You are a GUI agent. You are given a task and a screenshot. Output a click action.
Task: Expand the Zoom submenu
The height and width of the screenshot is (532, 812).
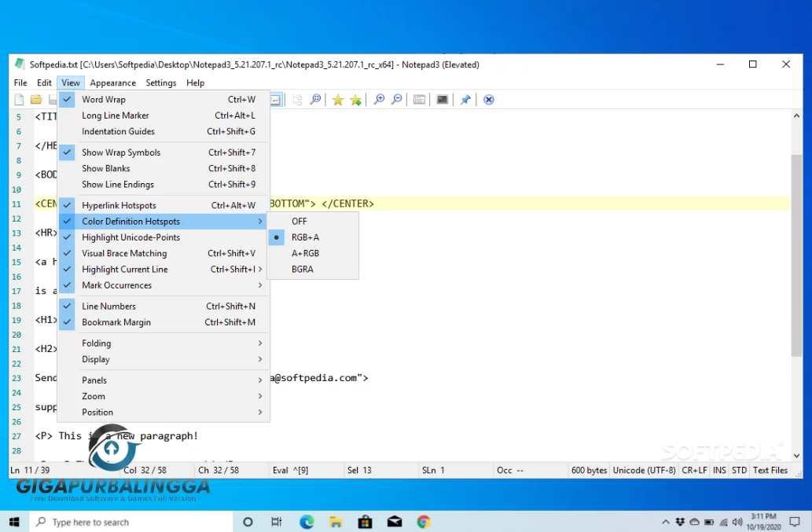[93, 396]
